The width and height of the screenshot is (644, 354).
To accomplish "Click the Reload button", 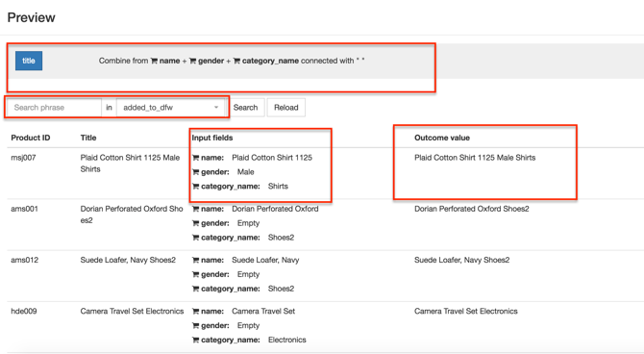I will tap(286, 108).
